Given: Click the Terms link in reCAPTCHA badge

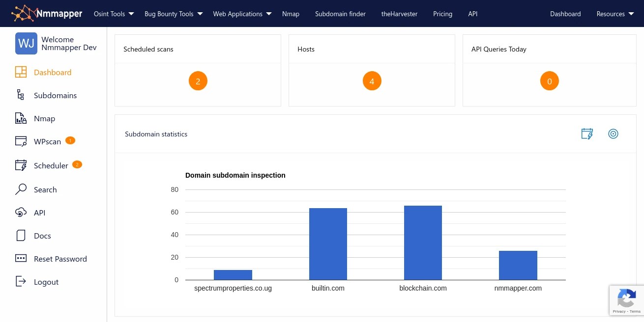Looking at the screenshot, I should tap(635, 312).
